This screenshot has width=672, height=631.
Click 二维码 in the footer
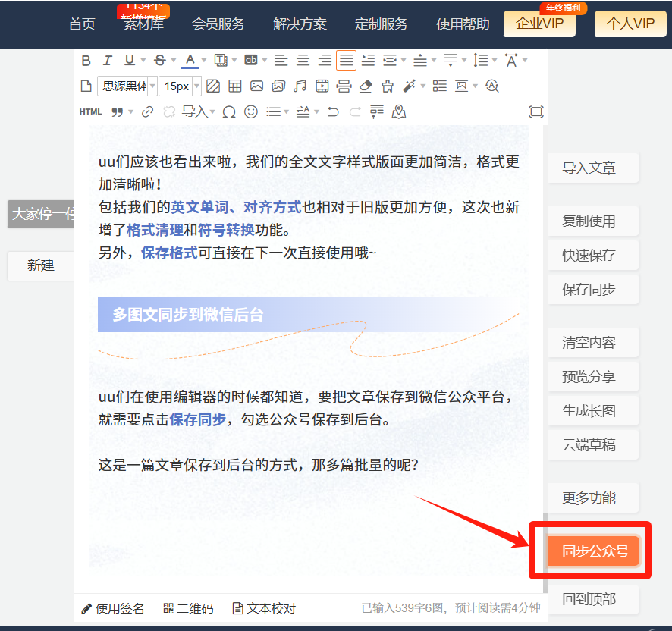pyautogui.click(x=189, y=608)
